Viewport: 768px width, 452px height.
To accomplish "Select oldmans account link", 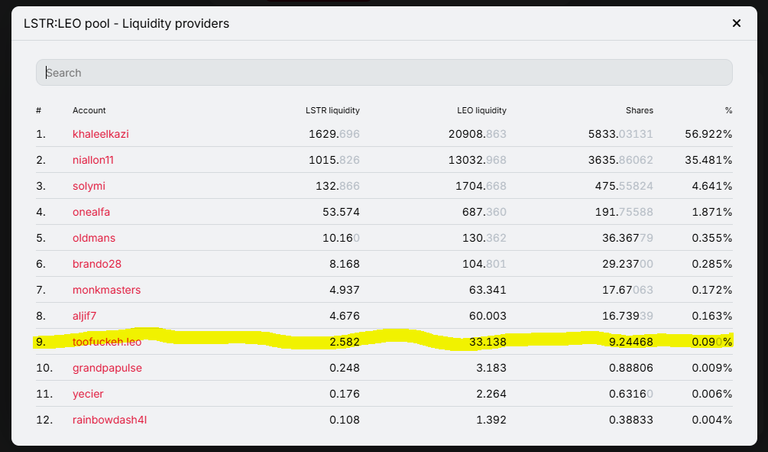I will click(94, 238).
